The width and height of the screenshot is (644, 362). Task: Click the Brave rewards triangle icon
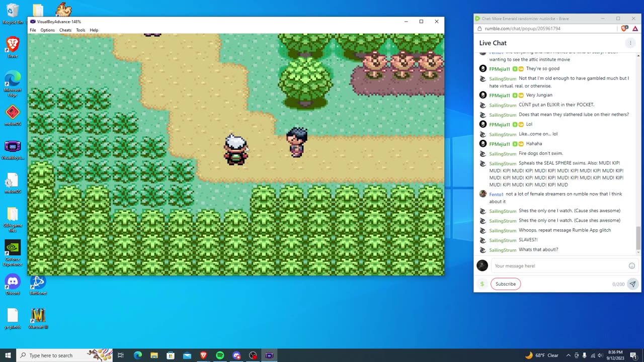pyautogui.click(x=635, y=29)
